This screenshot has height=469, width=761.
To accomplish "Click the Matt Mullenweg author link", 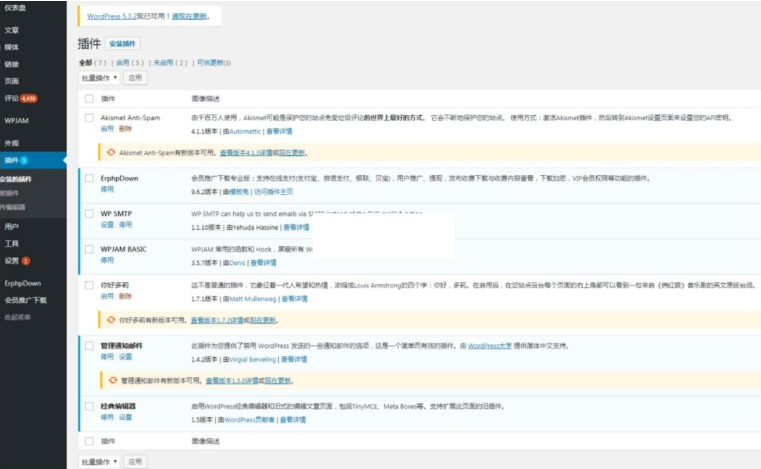I will (x=253, y=299).
